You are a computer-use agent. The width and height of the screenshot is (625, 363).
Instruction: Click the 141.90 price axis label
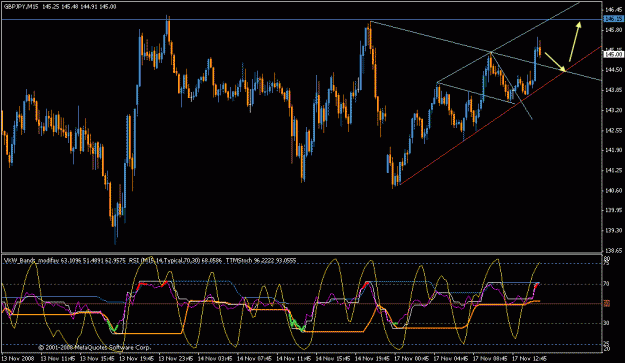point(613,150)
